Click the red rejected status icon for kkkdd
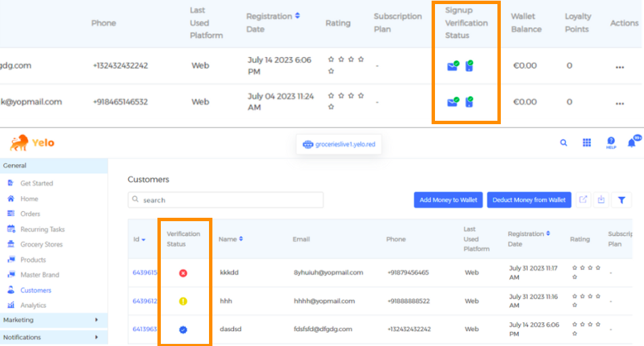This screenshot has width=644, height=346. coord(183,273)
